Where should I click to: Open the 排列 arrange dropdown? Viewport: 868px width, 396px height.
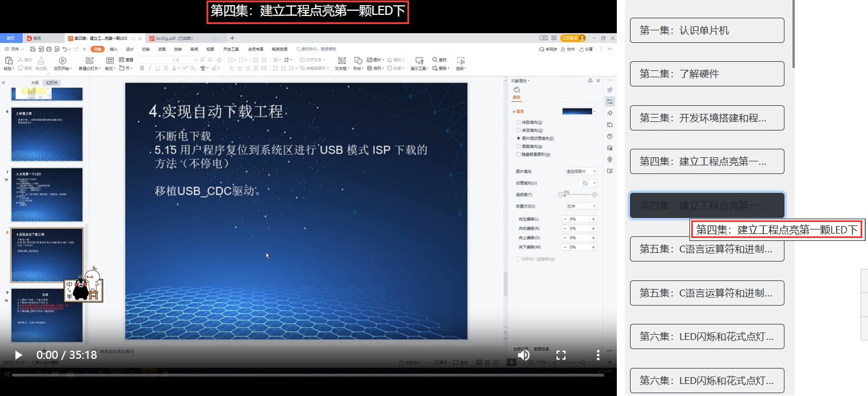pos(375,69)
